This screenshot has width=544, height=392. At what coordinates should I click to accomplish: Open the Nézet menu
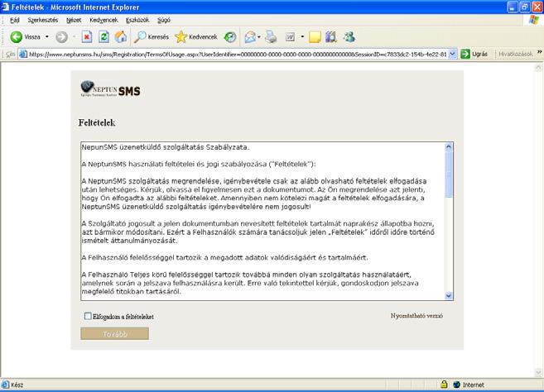[x=74, y=20]
